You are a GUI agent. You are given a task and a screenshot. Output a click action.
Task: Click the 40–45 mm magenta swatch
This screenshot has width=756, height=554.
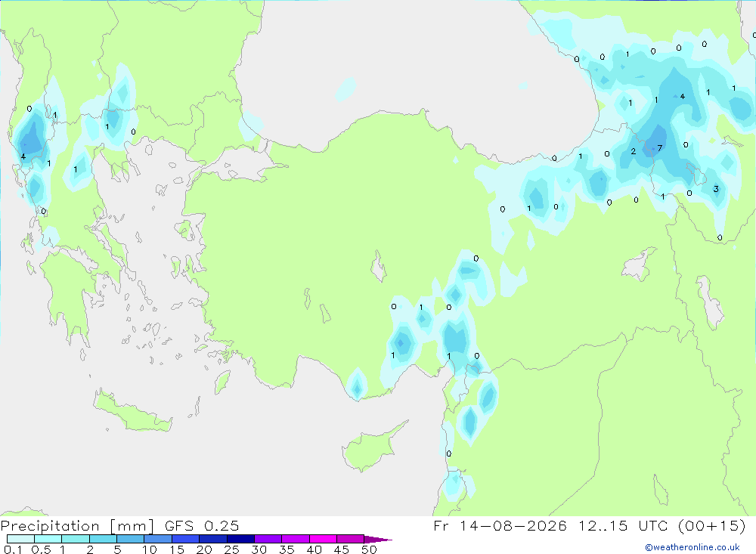pos(323,539)
